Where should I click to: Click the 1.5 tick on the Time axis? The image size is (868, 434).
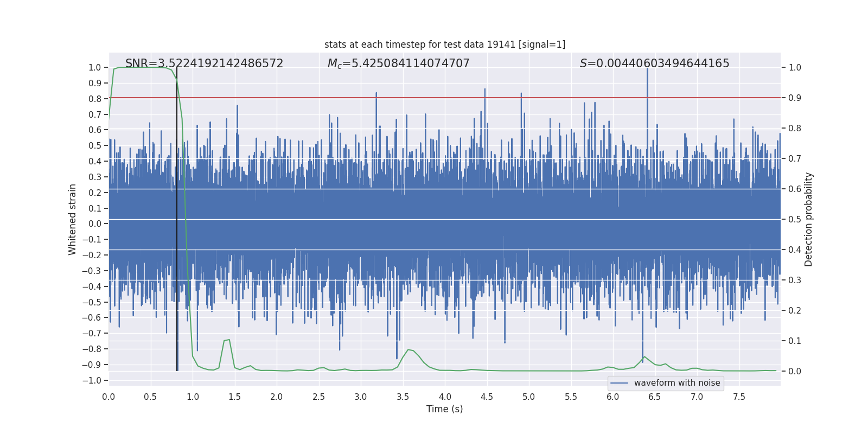[x=234, y=397]
